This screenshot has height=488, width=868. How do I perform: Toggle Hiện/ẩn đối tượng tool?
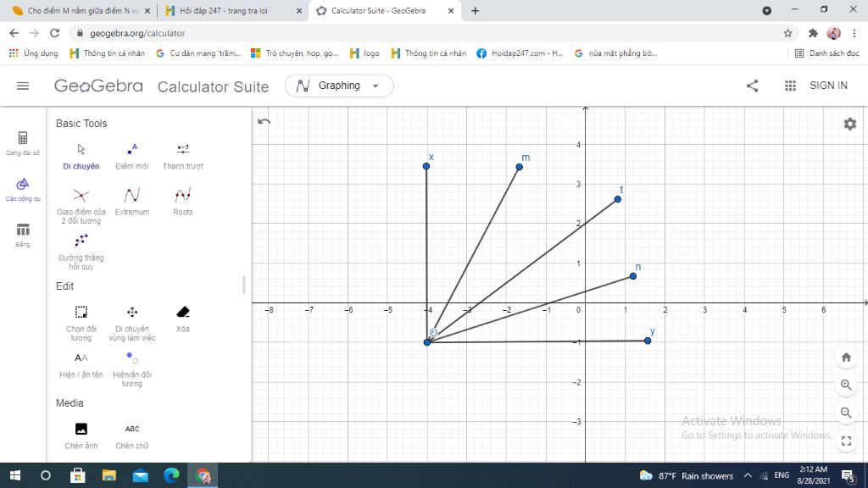point(131,369)
